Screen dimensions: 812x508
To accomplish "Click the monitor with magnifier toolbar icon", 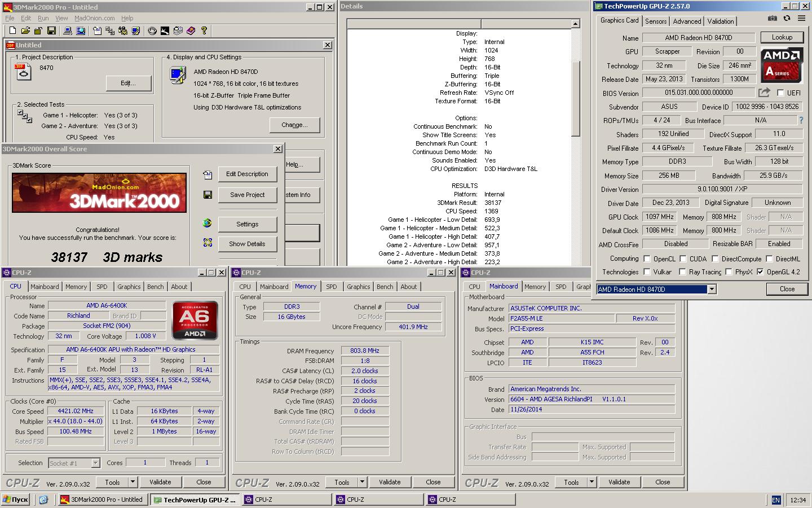I will click(x=81, y=31).
